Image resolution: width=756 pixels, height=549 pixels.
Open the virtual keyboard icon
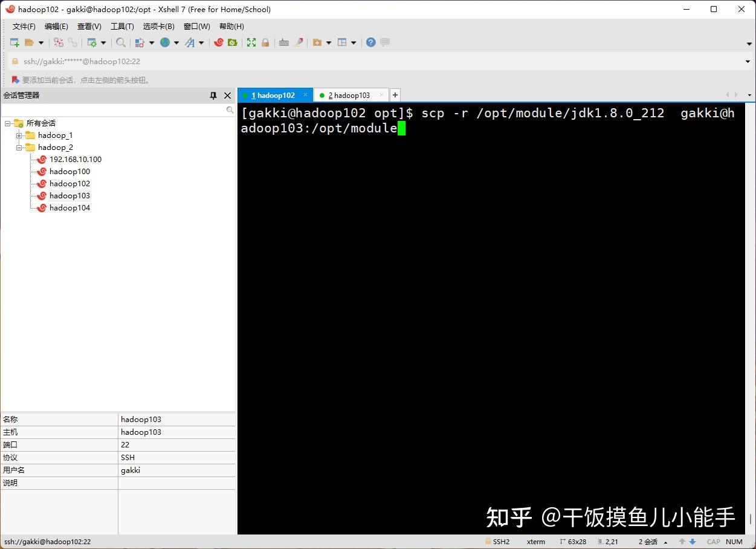pos(283,42)
